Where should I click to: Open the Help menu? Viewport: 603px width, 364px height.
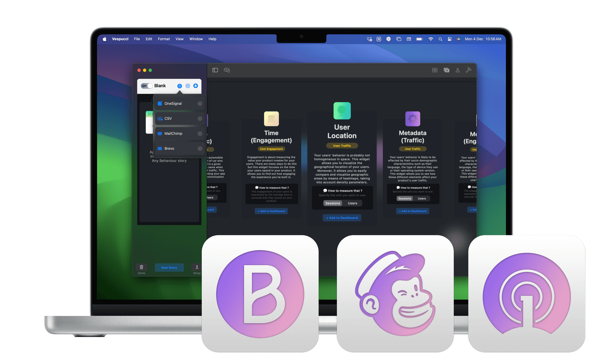pos(212,39)
